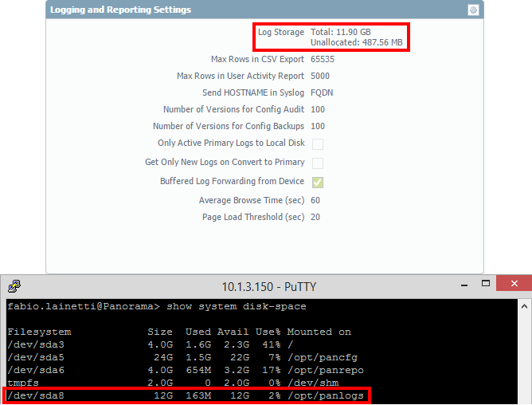Open the Log Storage total 11.90 GB value
The width and height of the screenshot is (532, 405).
pos(342,32)
